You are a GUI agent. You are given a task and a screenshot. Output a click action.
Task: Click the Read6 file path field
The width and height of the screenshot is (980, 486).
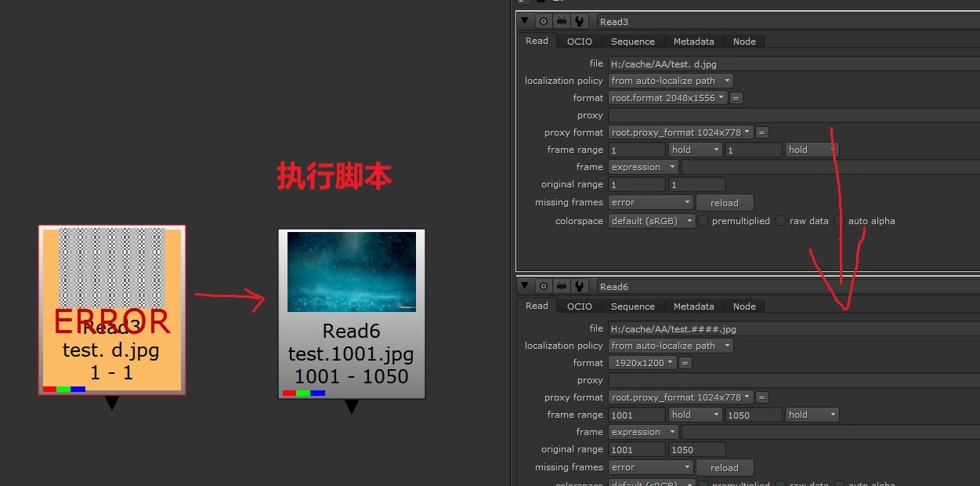pos(791,328)
